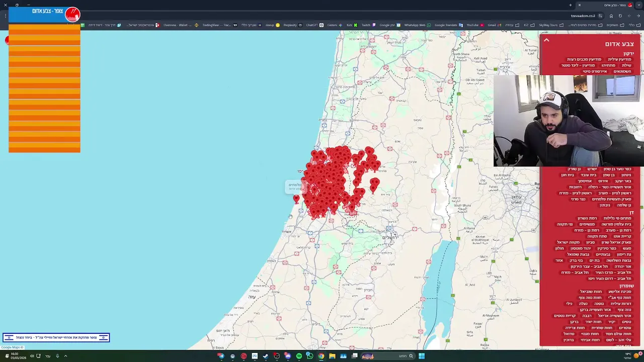Click the support banner at bottom left
The height and width of the screenshot is (362, 644).
[56, 337]
